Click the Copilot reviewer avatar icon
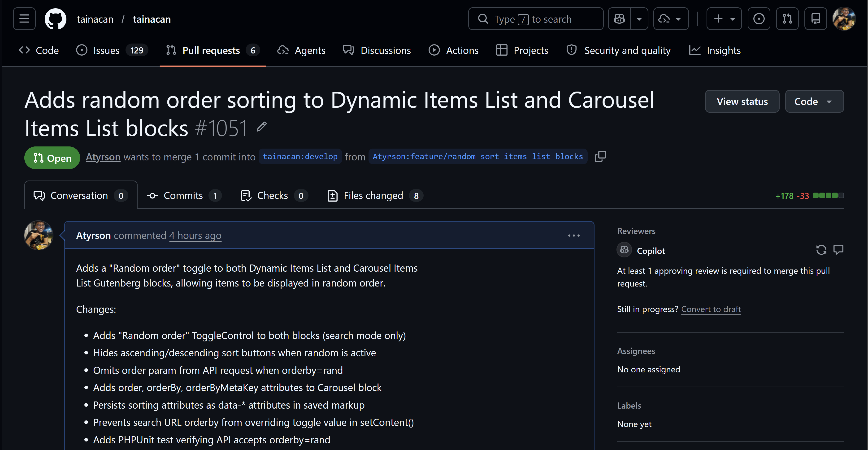 coord(624,250)
